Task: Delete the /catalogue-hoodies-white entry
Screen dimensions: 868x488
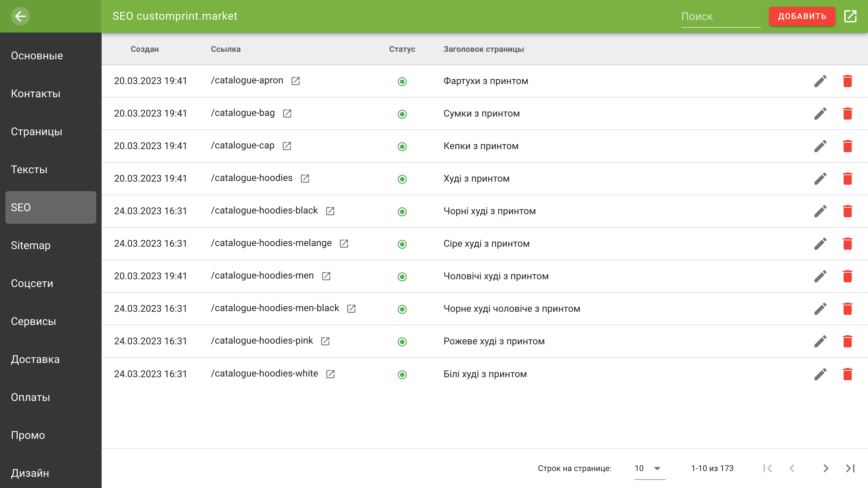Action: pos(848,374)
